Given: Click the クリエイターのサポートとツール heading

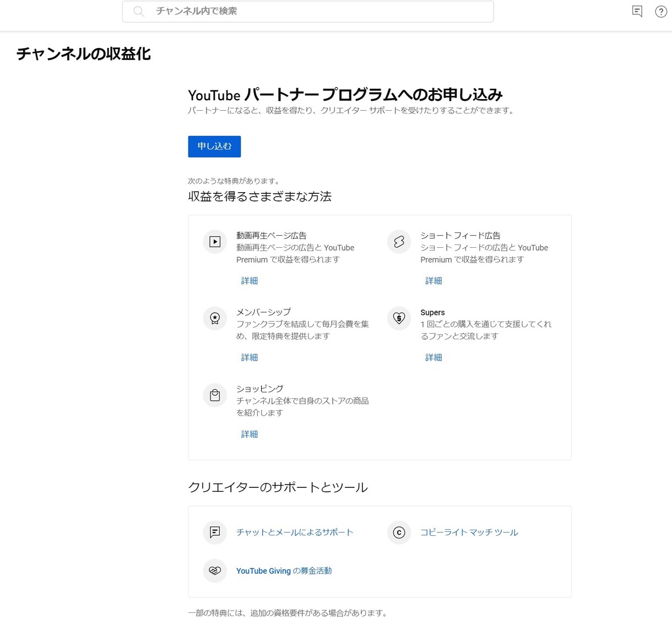Looking at the screenshot, I should pyautogui.click(x=278, y=487).
